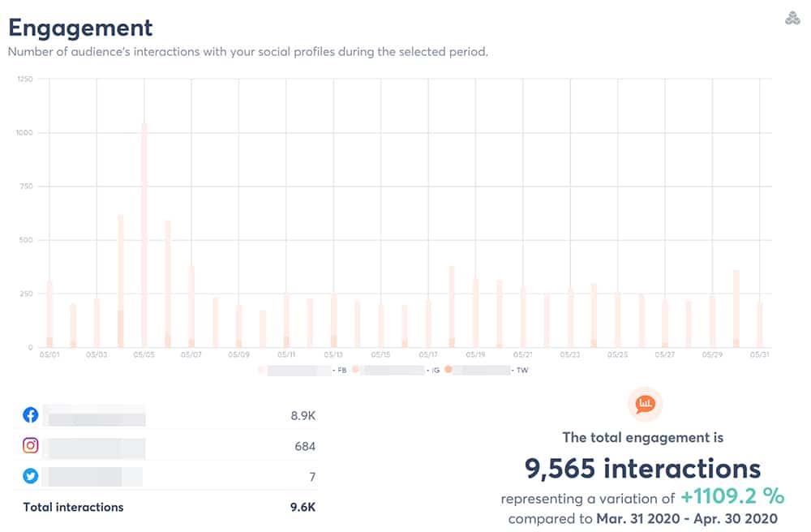This screenshot has width=811, height=532.
Task: Click the Instagram icon in the interactions list
Action: point(31,445)
